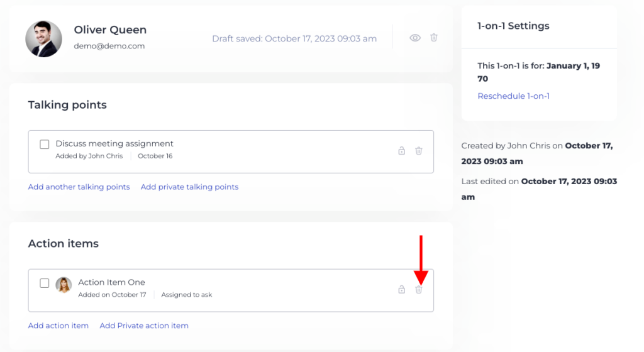
Task: Click Add another talking points link
Action: point(79,187)
